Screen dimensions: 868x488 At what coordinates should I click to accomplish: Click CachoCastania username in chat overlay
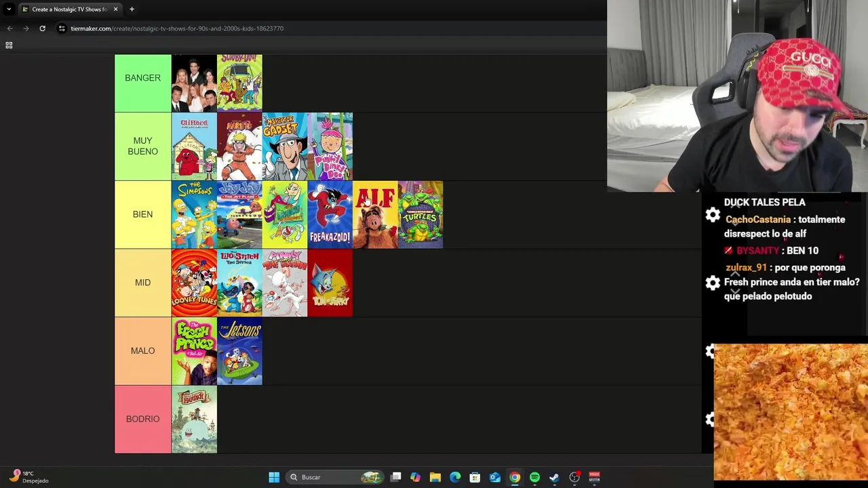pos(758,220)
